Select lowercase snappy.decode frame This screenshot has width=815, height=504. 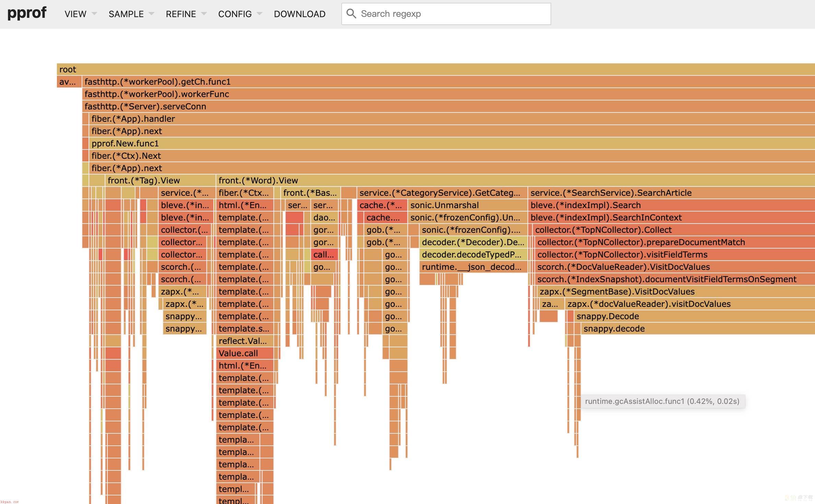click(x=698, y=328)
